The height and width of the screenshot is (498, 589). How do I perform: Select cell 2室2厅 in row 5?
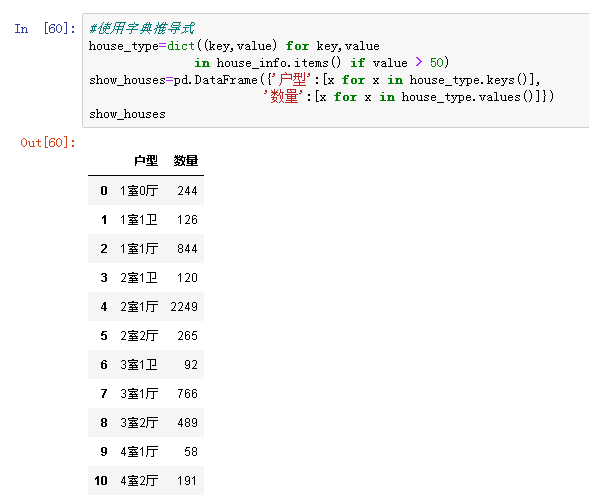pyautogui.click(x=139, y=335)
